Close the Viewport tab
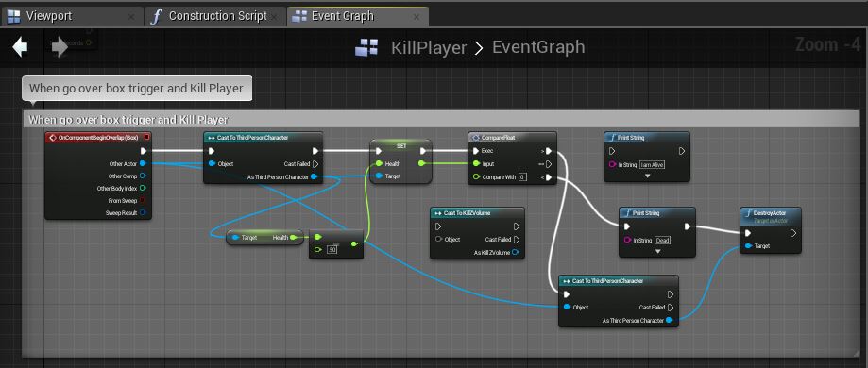Screen dimensions: 868x368 [131, 17]
